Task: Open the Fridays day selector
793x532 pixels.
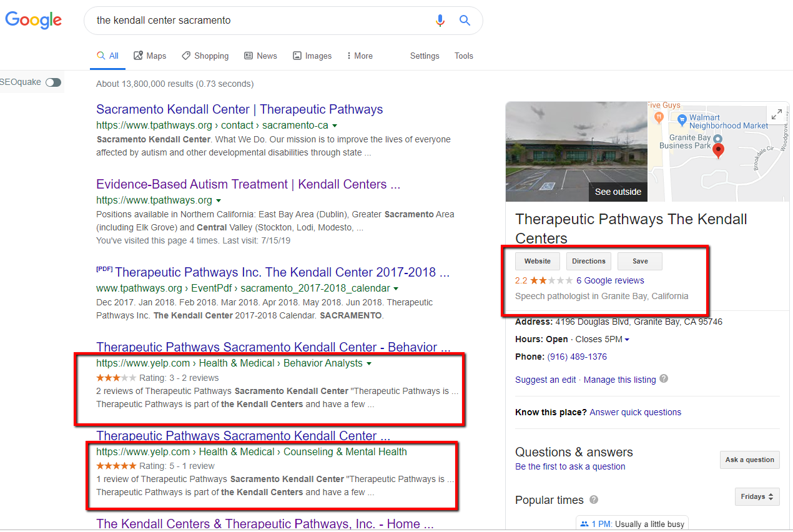Action: coord(757,497)
